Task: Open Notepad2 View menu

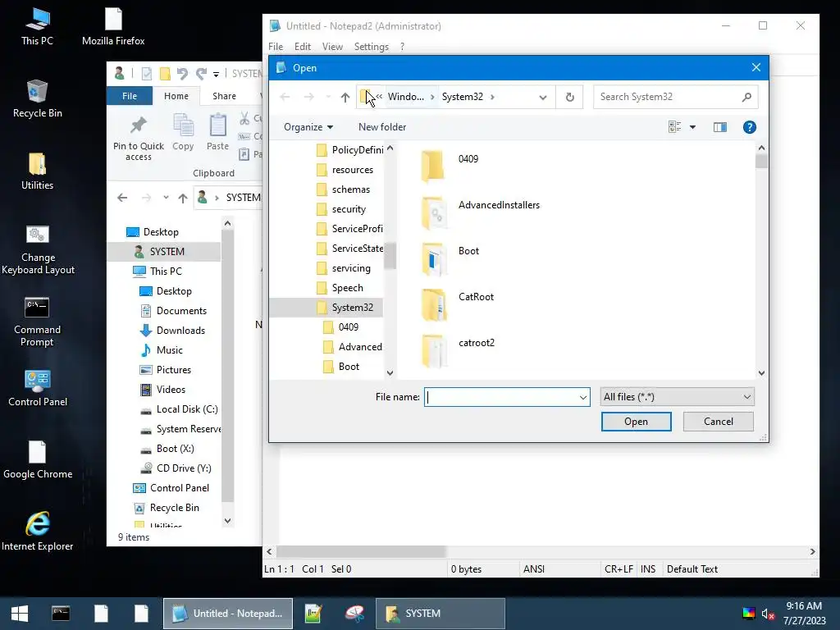Action: click(x=332, y=47)
